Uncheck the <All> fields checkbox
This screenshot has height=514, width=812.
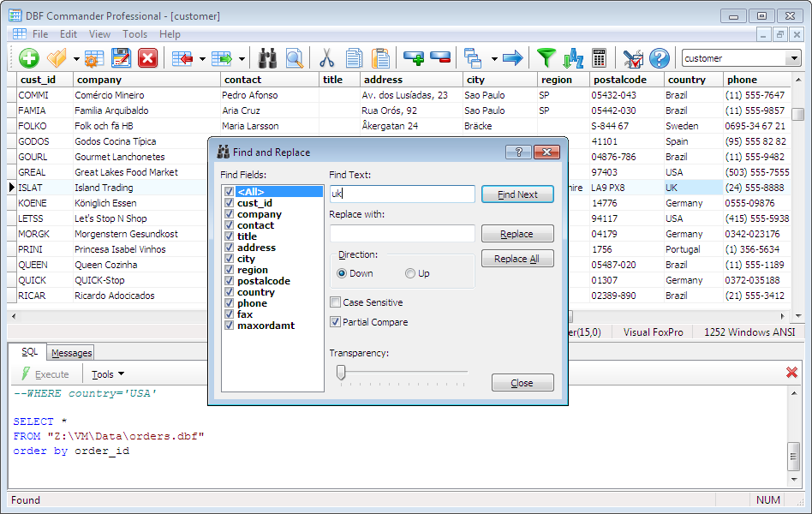click(229, 192)
